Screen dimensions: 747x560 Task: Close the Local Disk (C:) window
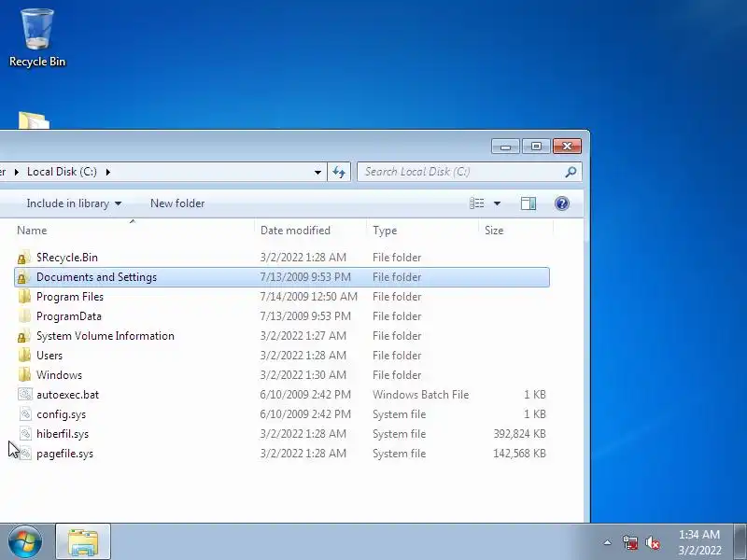click(567, 147)
